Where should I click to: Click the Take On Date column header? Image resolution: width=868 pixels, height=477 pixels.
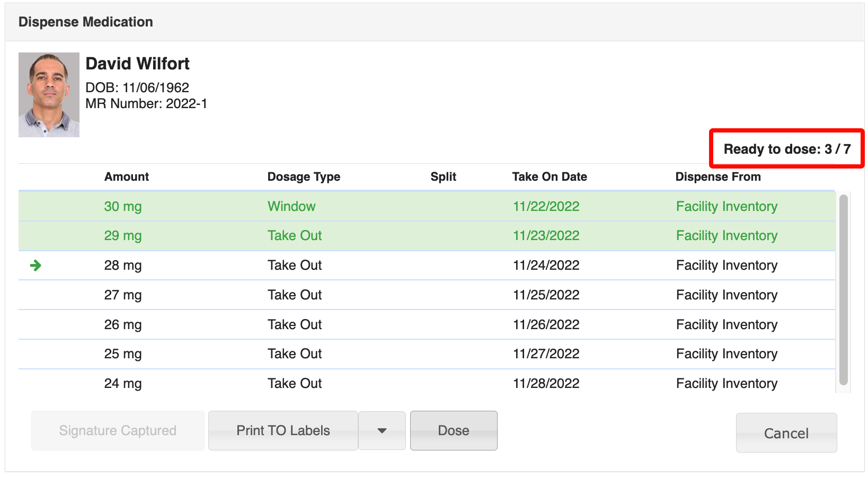[549, 177]
